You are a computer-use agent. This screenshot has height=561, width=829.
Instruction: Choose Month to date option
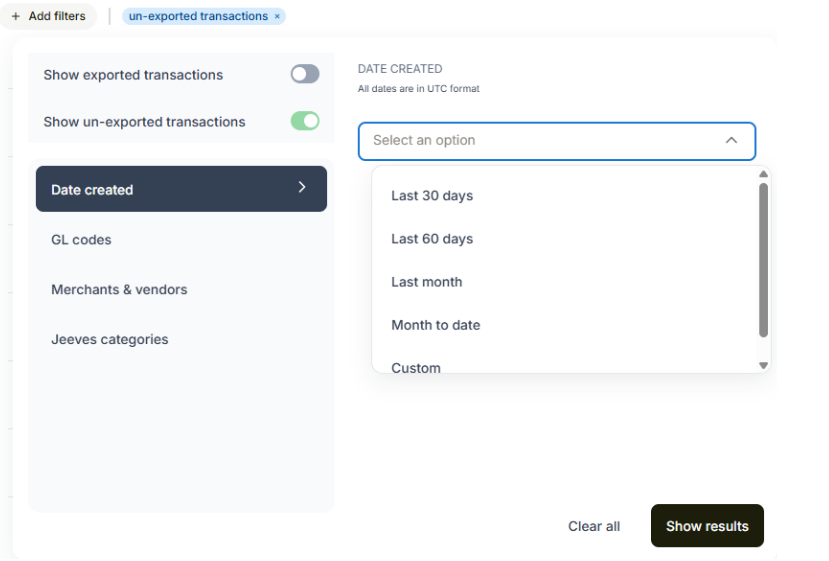[436, 325]
